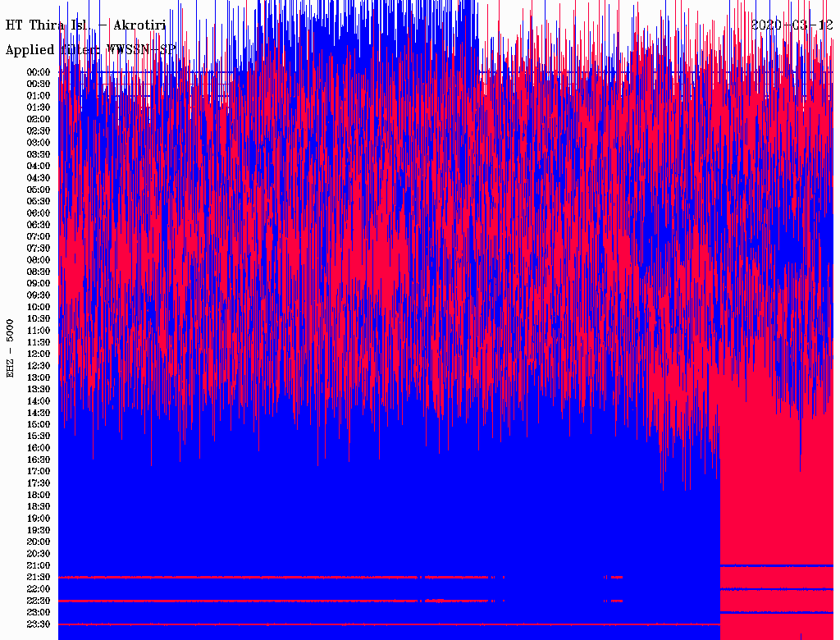Select the 18:30 time label
Screen dimensions: 840x640
coord(39,506)
